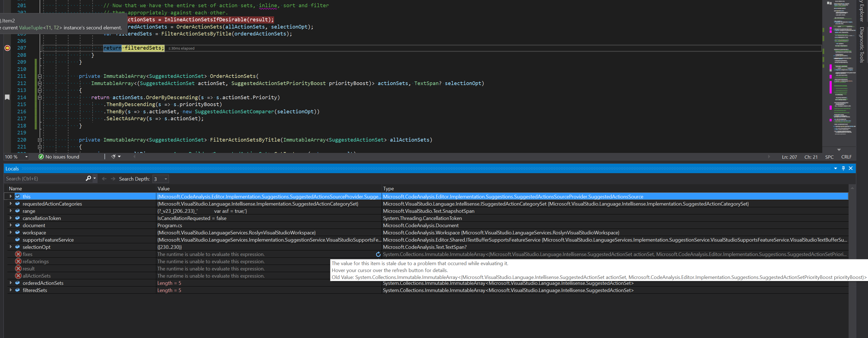The image size is (868, 338).
Task: Click the search forward arrow in Locals
Action: point(113,179)
